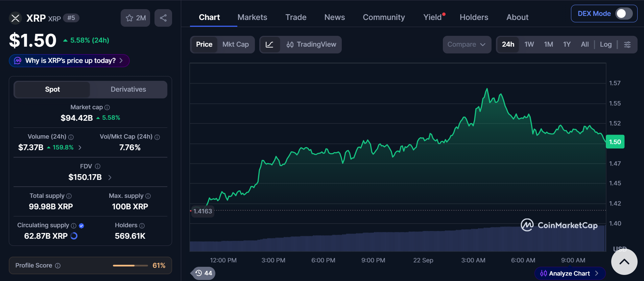The height and width of the screenshot is (281, 644).
Task: Click the FDV info icon
Action: tap(98, 166)
